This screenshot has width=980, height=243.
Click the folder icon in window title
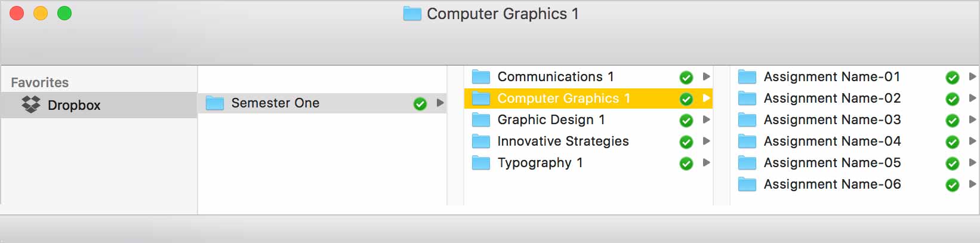tap(412, 14)
